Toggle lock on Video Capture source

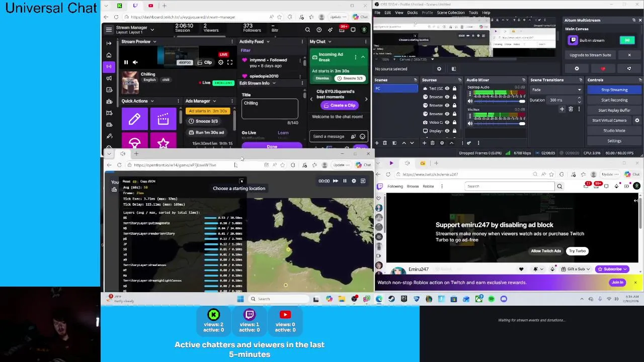454,122
